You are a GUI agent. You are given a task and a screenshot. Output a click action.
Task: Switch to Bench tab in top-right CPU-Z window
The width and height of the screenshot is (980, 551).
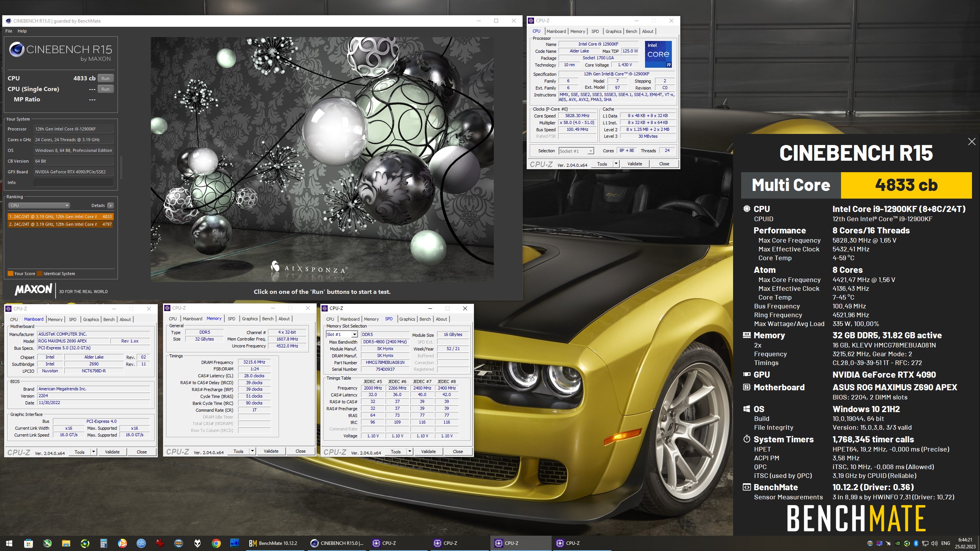(632, 31)
